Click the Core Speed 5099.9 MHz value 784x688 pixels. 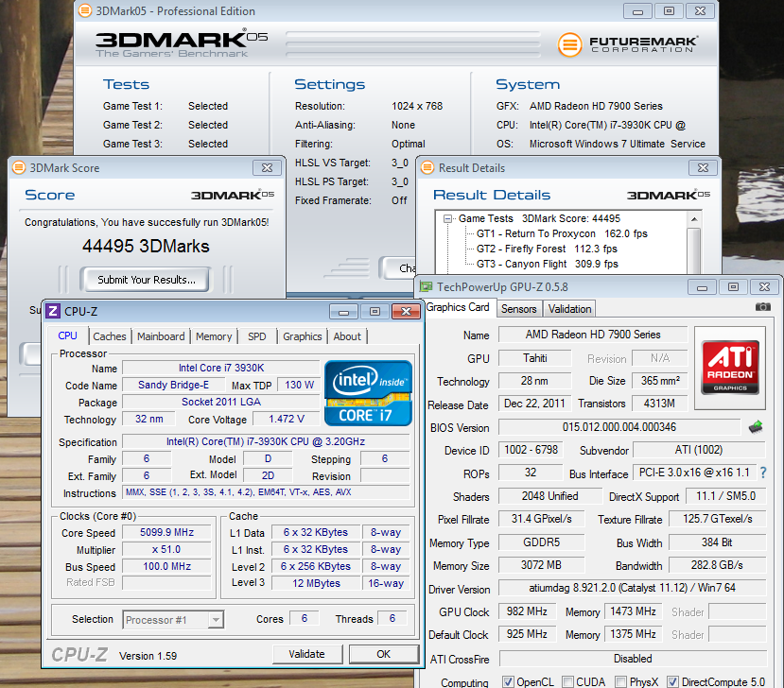(166, 532)
